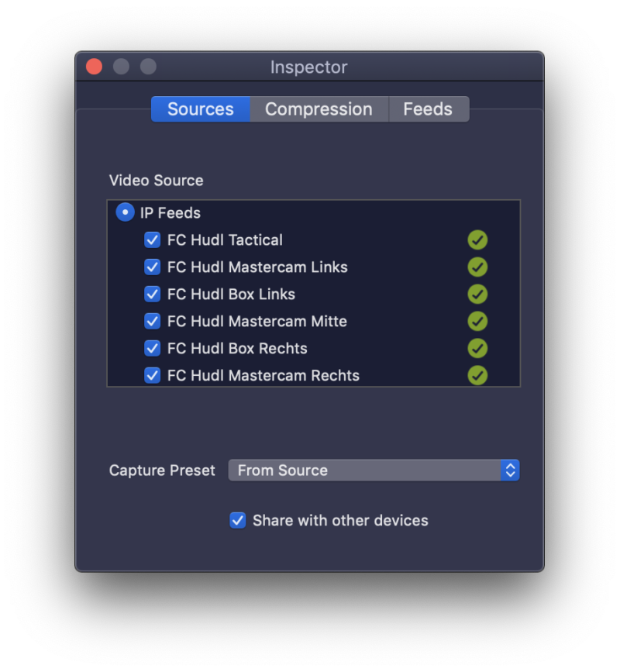Screen dimensions: 620x672
Task: Disable the FC Hudl Box Links feed
Action: pyautogui.click(x=152, y=294)
